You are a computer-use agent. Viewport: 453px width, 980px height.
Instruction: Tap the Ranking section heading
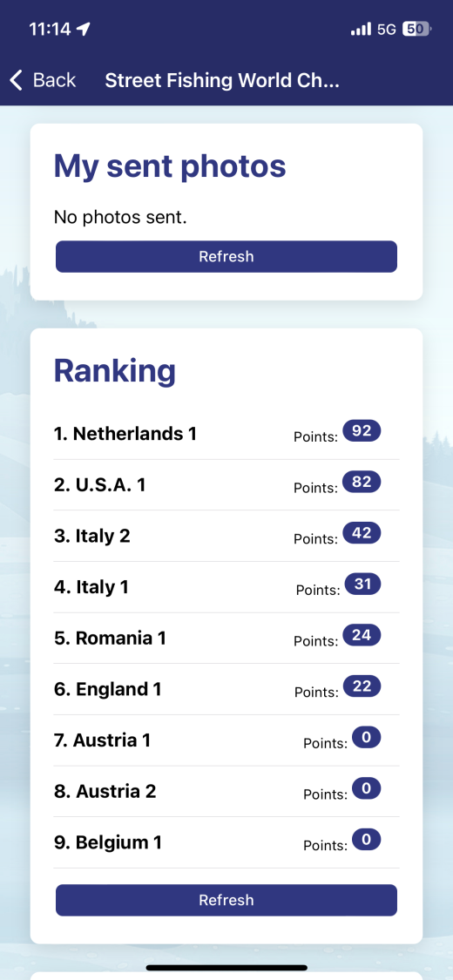[x=115, y=370]
